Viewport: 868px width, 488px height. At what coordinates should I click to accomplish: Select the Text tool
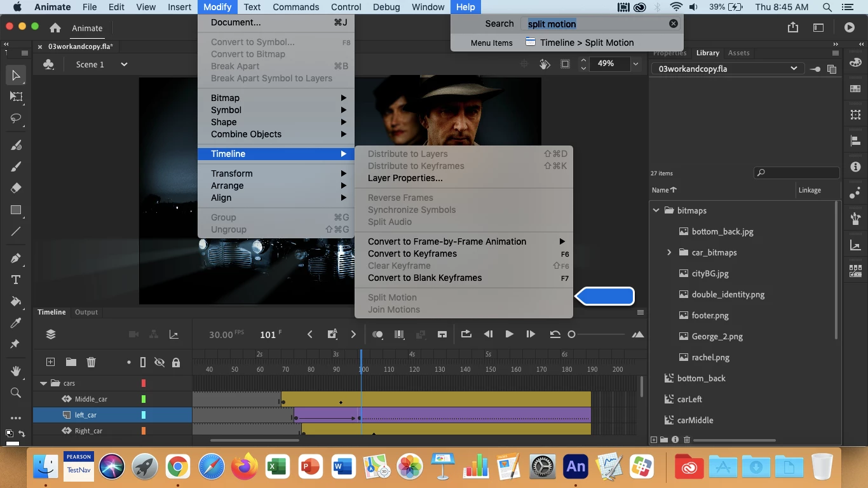click(x=16, y=280)
